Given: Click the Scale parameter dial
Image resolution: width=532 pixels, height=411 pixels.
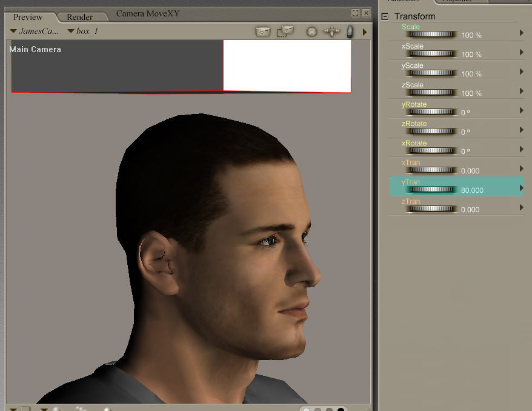Looking at the screenshot, I should (431, 35).
